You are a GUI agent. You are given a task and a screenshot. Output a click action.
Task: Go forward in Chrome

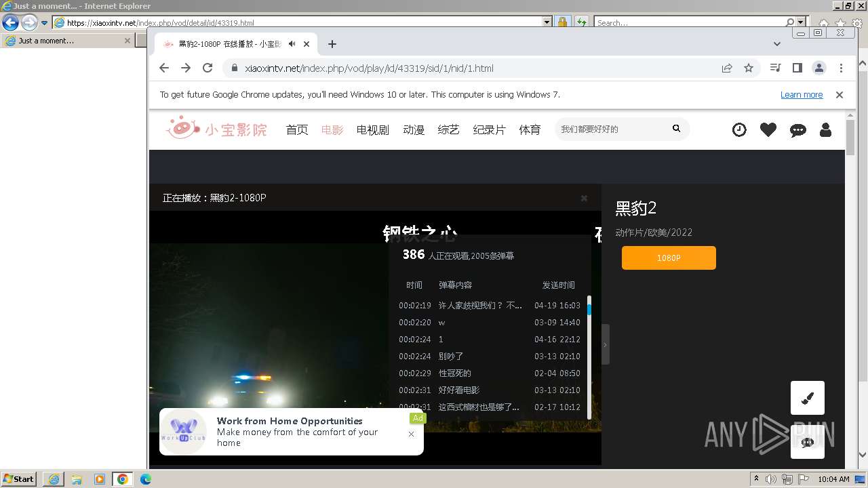pyautogui.click(x=186, y=68)
